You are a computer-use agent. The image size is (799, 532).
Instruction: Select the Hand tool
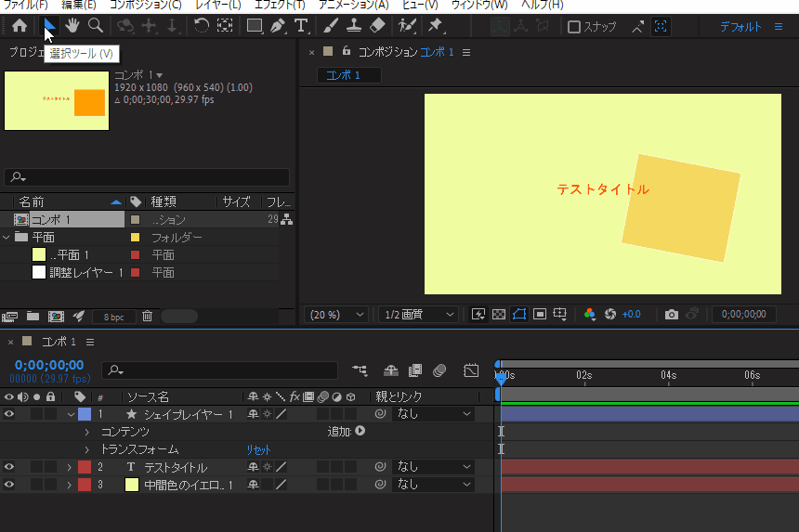72,25
